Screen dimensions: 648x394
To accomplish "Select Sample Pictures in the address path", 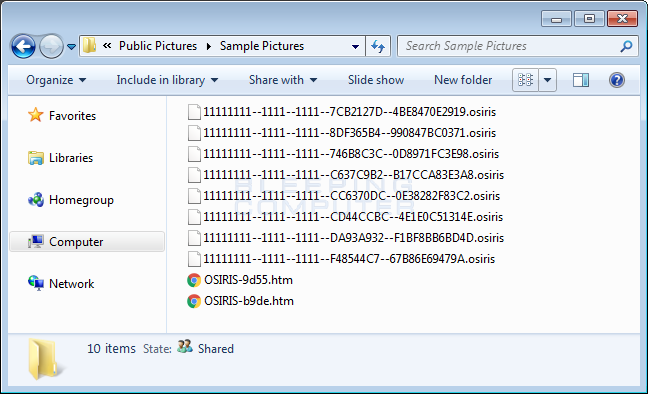I will [262, 46].
